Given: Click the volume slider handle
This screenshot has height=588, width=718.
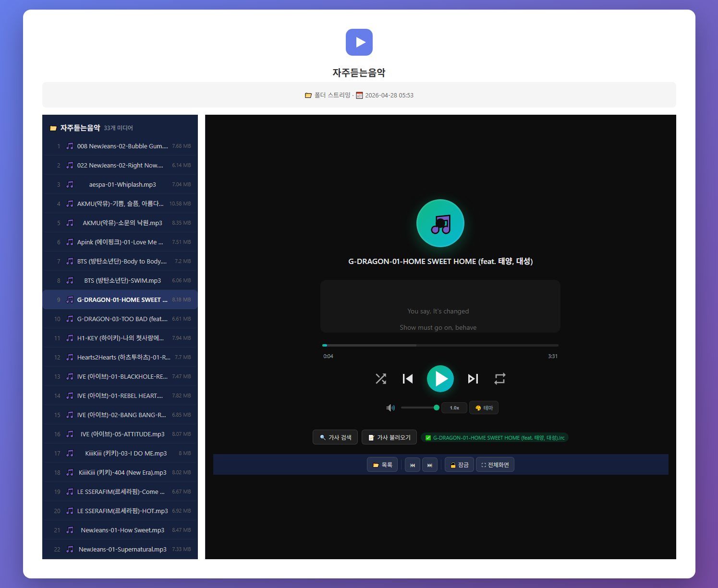Looking at the screenshot, I should click(436, 408).
